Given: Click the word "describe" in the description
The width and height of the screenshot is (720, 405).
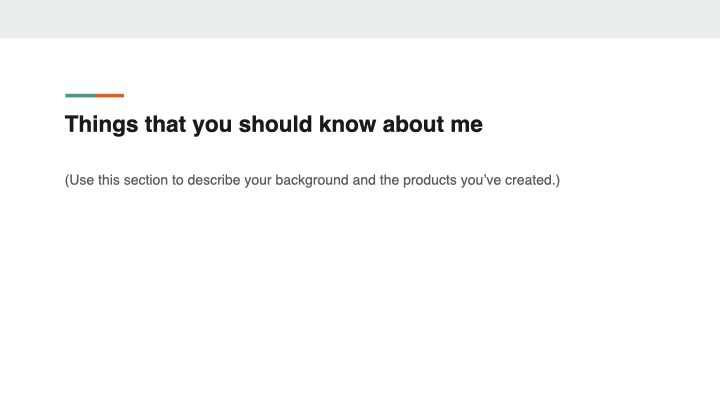Looking at the screenshot, I should click(x=218, y=181).
